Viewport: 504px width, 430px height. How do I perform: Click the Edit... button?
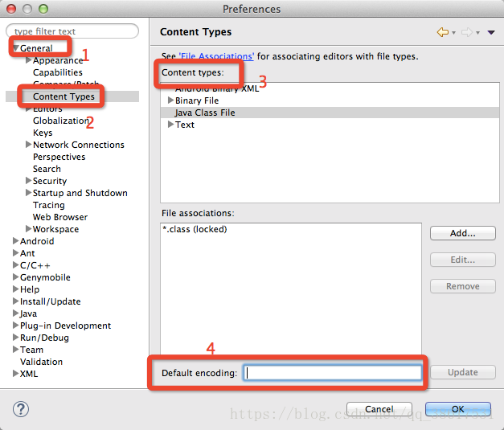(463, 260)
